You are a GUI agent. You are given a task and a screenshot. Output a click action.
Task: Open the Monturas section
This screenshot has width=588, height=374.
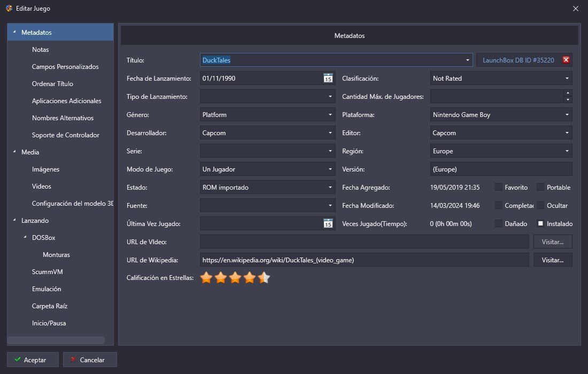(56, 255)
